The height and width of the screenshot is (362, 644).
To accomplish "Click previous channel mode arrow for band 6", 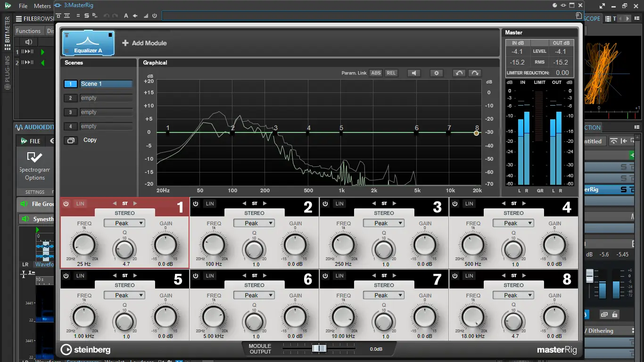I will tap(244, 276).
